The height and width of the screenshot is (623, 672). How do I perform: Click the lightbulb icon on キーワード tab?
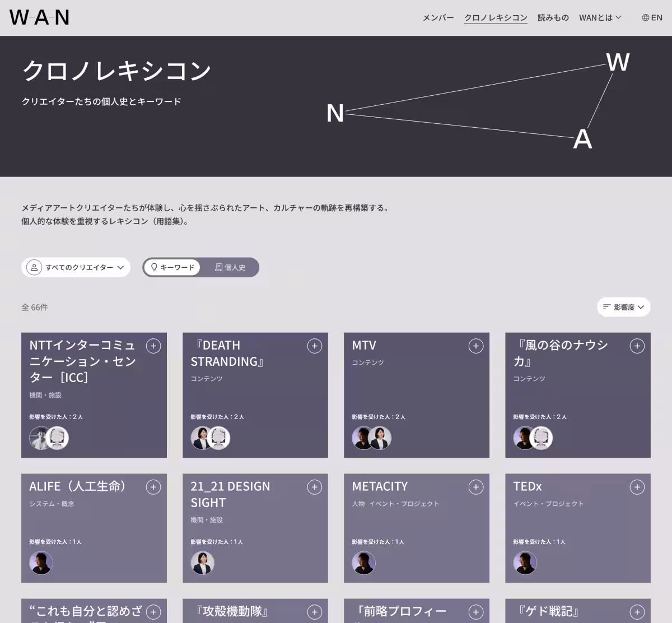[x=153, y=267]
